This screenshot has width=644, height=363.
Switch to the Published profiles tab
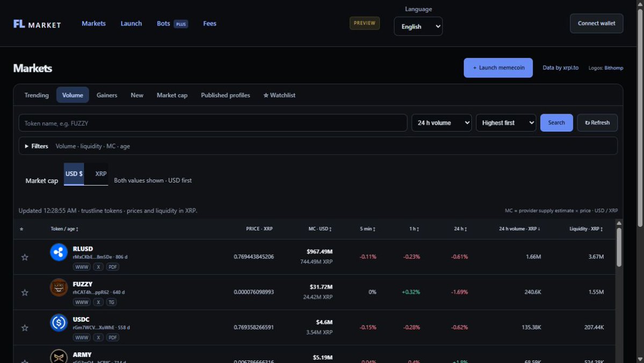(226, 95)
